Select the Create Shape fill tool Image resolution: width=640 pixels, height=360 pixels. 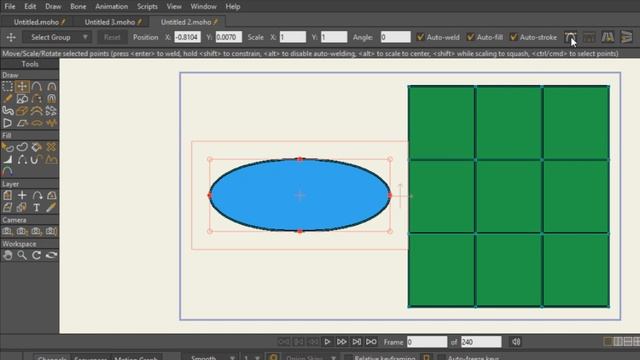[22, 147]
